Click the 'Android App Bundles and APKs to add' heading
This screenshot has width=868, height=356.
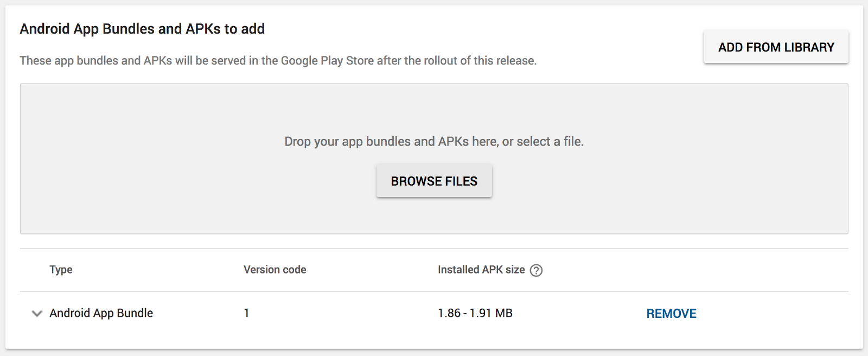click(142, 29)
